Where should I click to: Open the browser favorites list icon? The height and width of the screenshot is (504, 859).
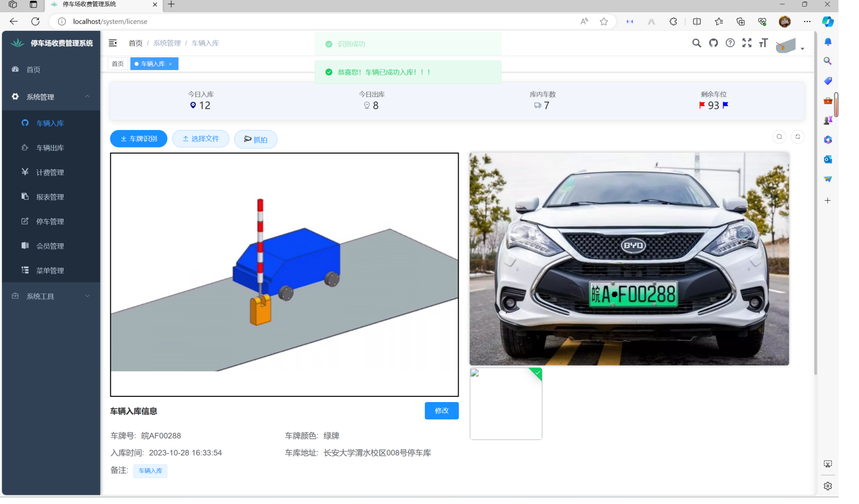pos(719,22)
